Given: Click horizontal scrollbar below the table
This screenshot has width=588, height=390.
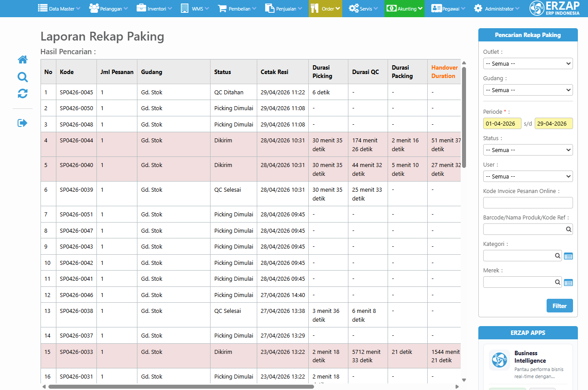Looking at the screenshot, I should tap(181, 386).
